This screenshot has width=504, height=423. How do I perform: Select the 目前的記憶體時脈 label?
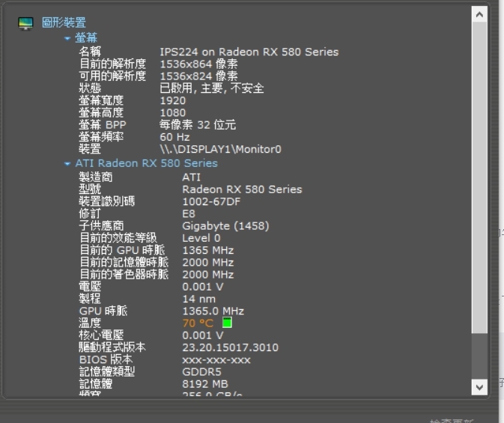[x=124, y=262]
